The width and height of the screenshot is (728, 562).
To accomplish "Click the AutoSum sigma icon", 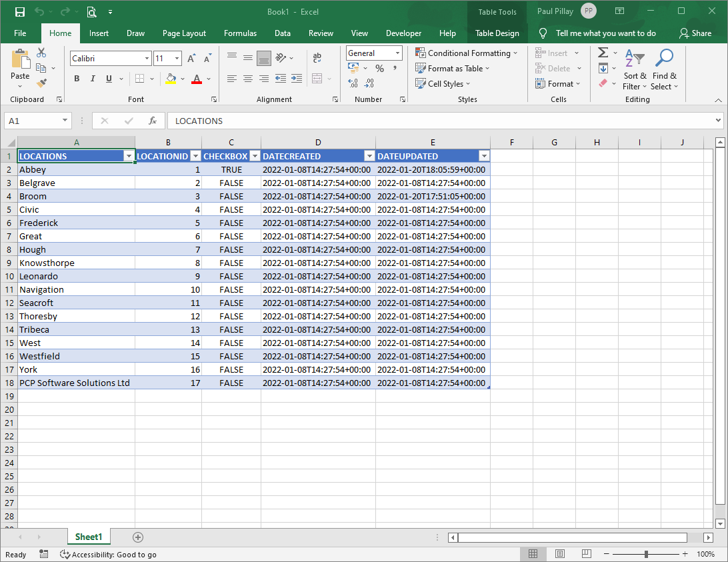I will click(603, 53).
